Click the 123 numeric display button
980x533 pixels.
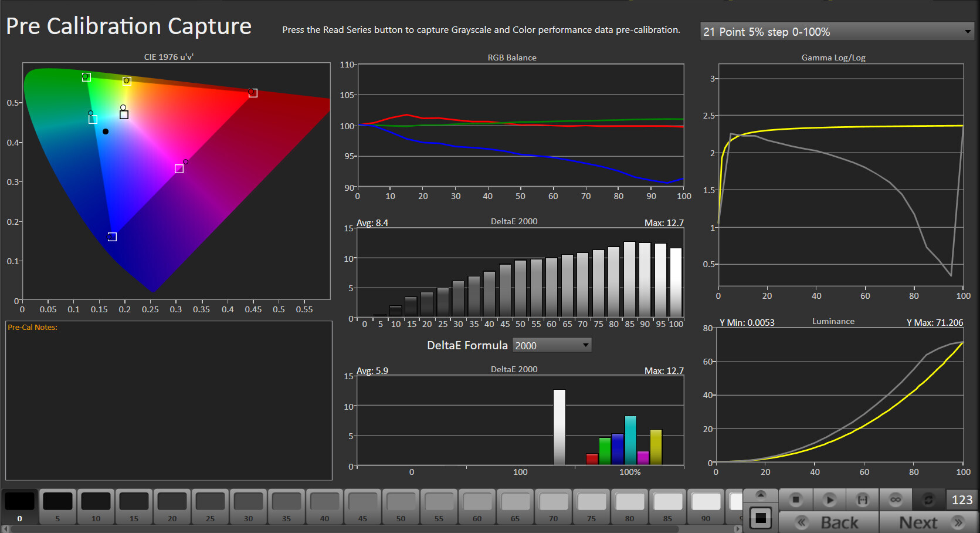(962, 500)
